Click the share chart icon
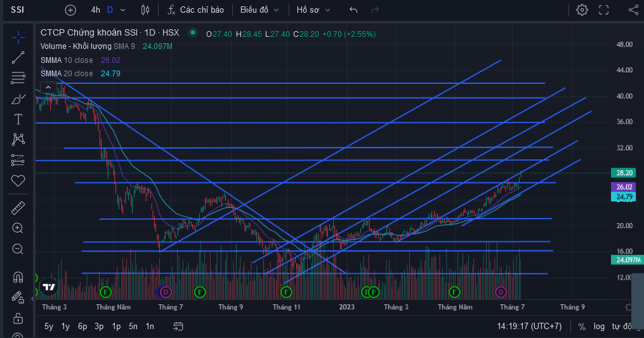Image resolution: width=644 pixels, height=338 pixels. (634, 10)
